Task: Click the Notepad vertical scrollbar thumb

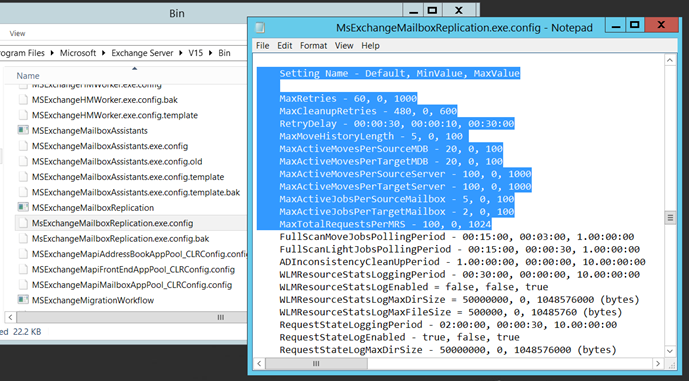Action: pyautogui.click(x=670, y=217)
